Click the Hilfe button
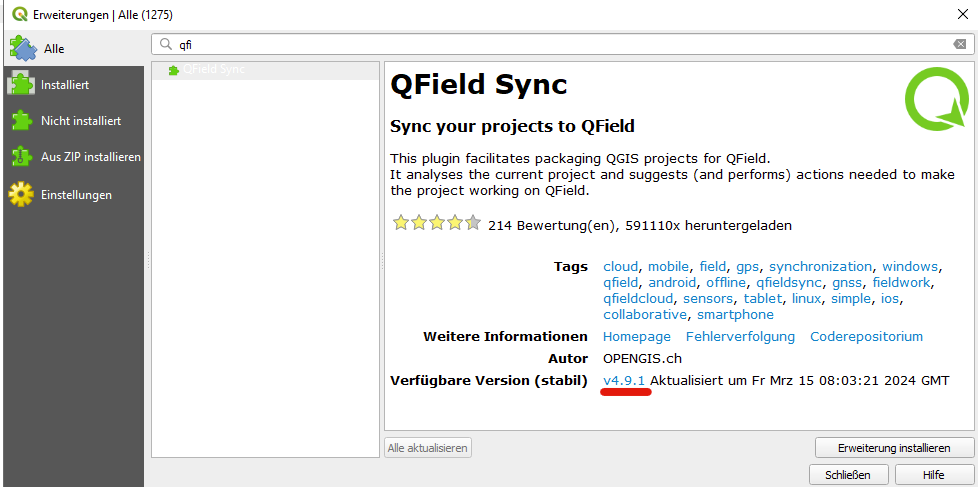Image resolution: width=978 pixels, height=487 pixels. click(934, 475)
